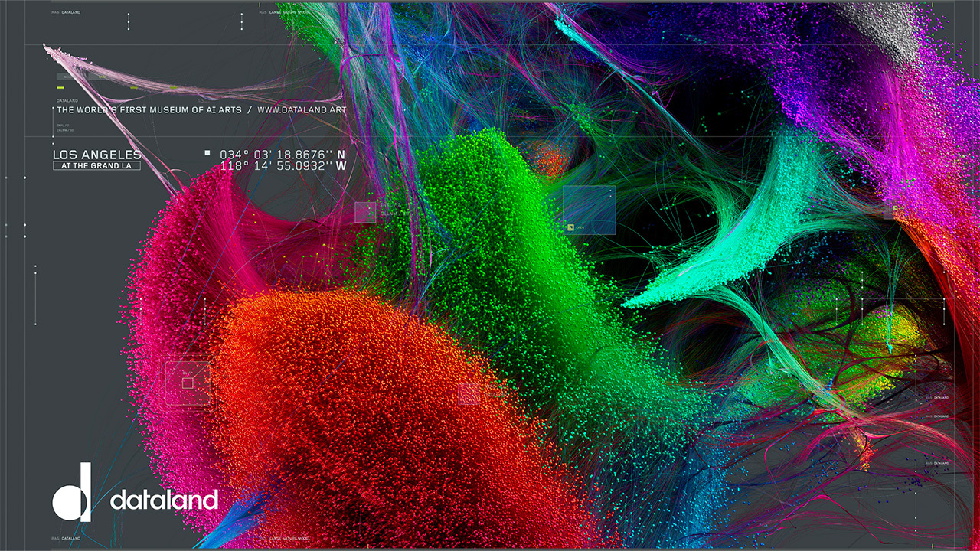Click the white dataland "d" logo mark
The width and height of the screenshot is (980, 551).
tap(72, 492)
